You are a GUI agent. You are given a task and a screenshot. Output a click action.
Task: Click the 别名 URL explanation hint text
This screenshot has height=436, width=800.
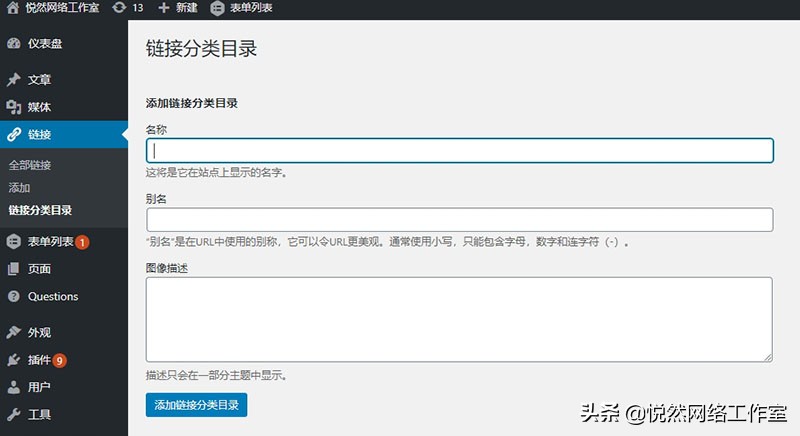tap(387, 242)
